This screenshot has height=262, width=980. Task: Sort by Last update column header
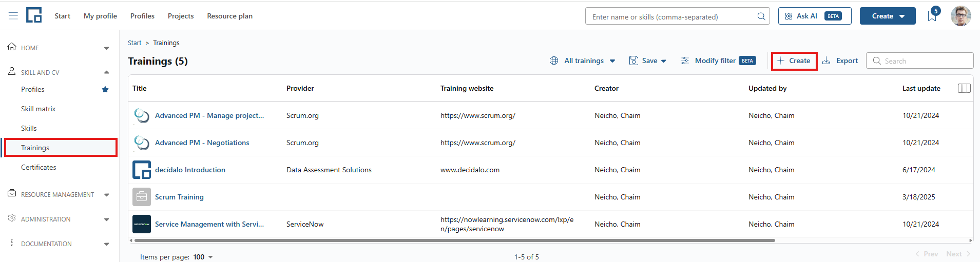[921, 88]
